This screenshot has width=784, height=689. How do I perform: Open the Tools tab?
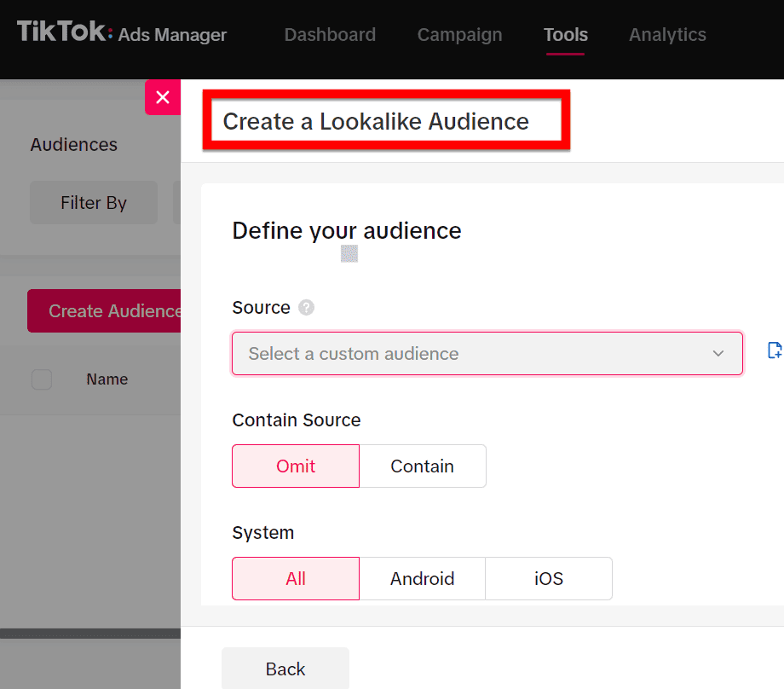click(566, 34)
